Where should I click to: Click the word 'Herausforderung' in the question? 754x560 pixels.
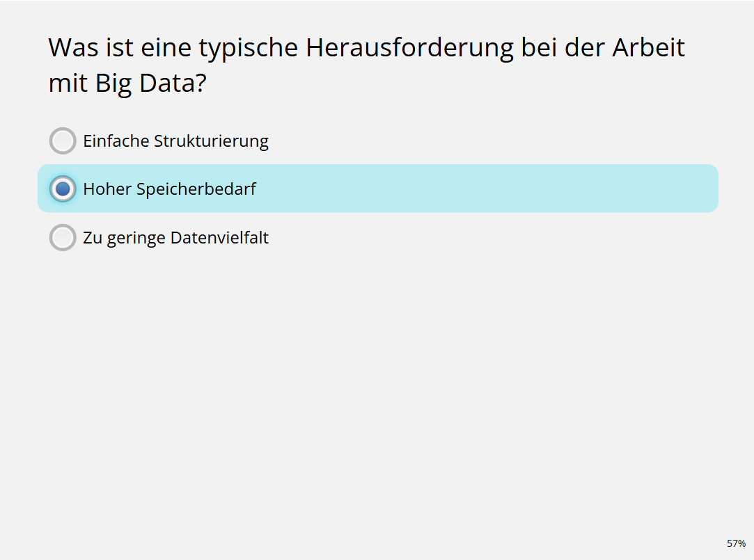[x=409, y=48]
